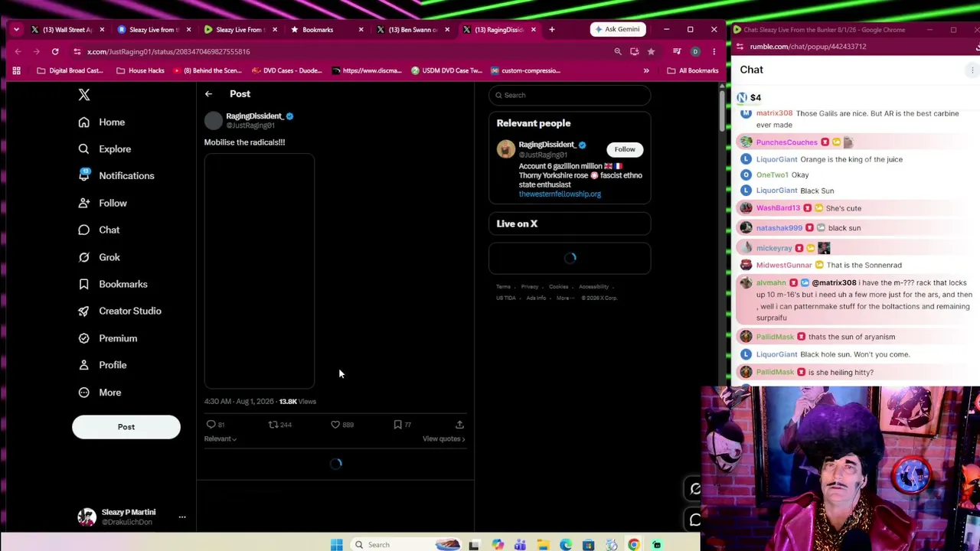Open the RagingDissident_ author avatar

[x=214, y=120]
